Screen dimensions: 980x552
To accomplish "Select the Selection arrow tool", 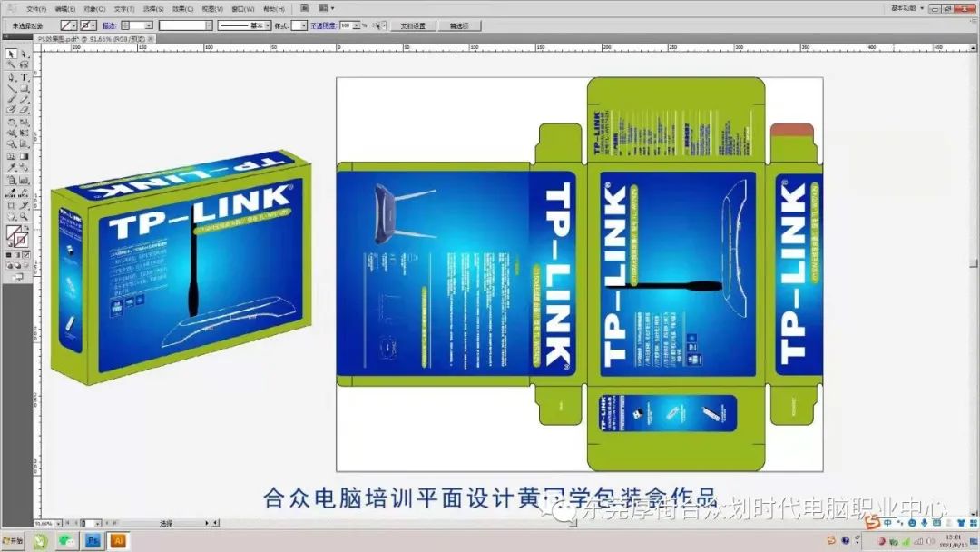I will [x=11, y=54].
